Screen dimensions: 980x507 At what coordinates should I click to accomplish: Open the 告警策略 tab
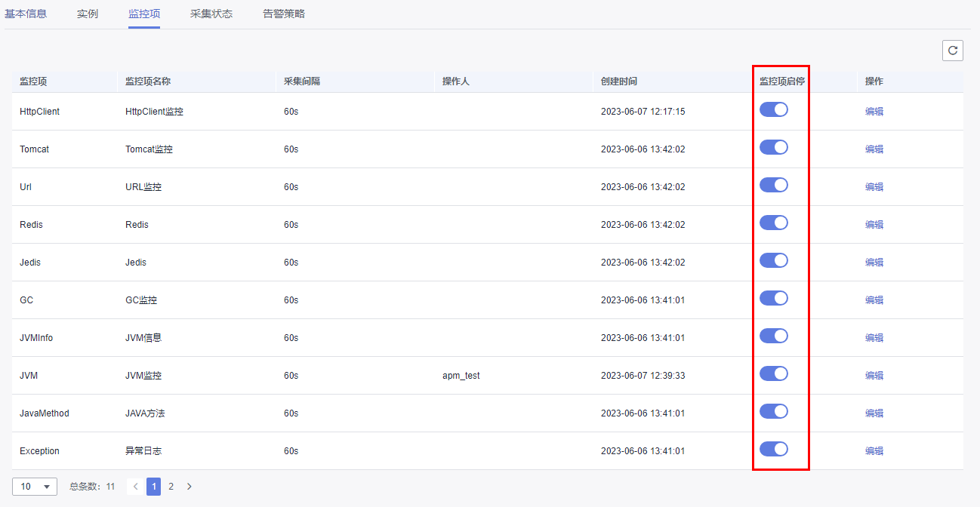[283, 13]
